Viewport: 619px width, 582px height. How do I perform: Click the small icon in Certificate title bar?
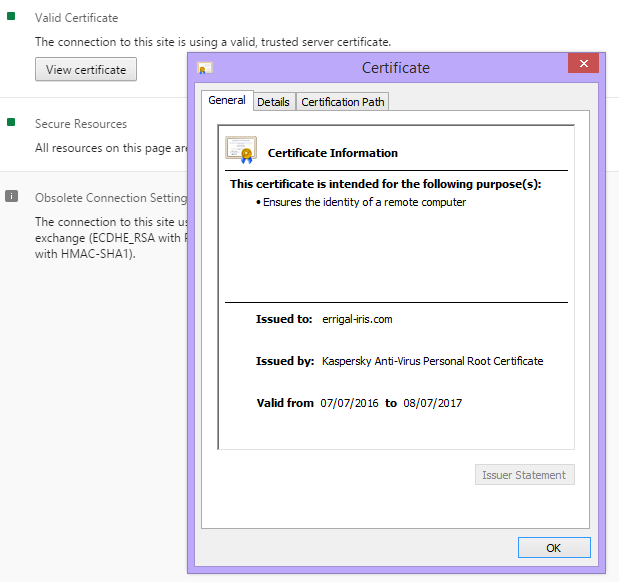[x=204, y=68]
